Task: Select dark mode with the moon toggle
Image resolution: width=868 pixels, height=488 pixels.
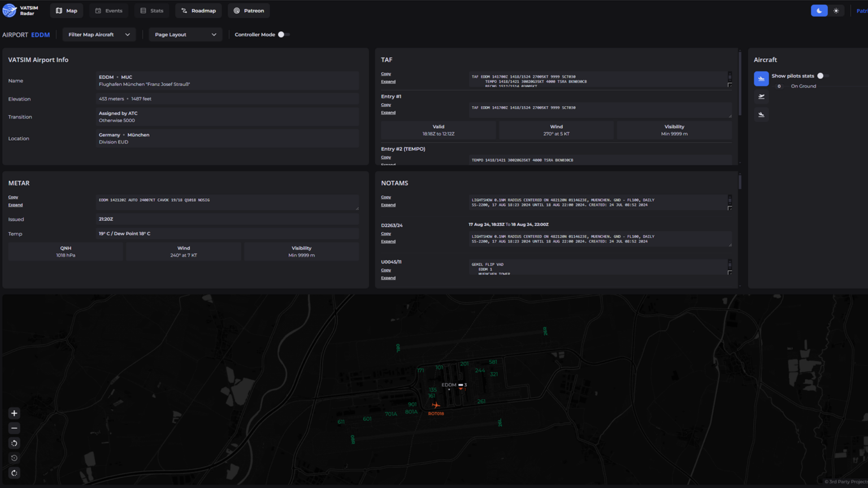Action: tap(818, 10)
